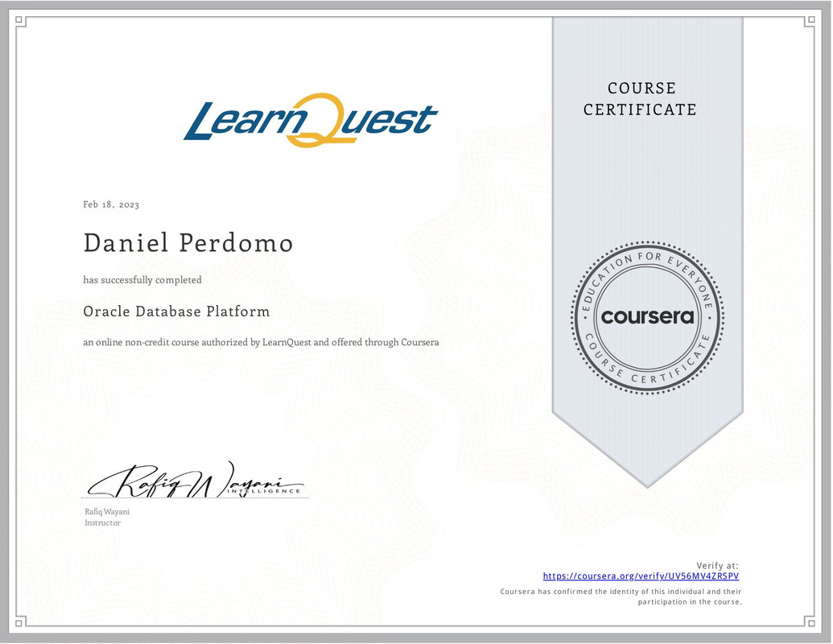
Task: Click the LearnQuest logo
Action: (x=311, y=121)
